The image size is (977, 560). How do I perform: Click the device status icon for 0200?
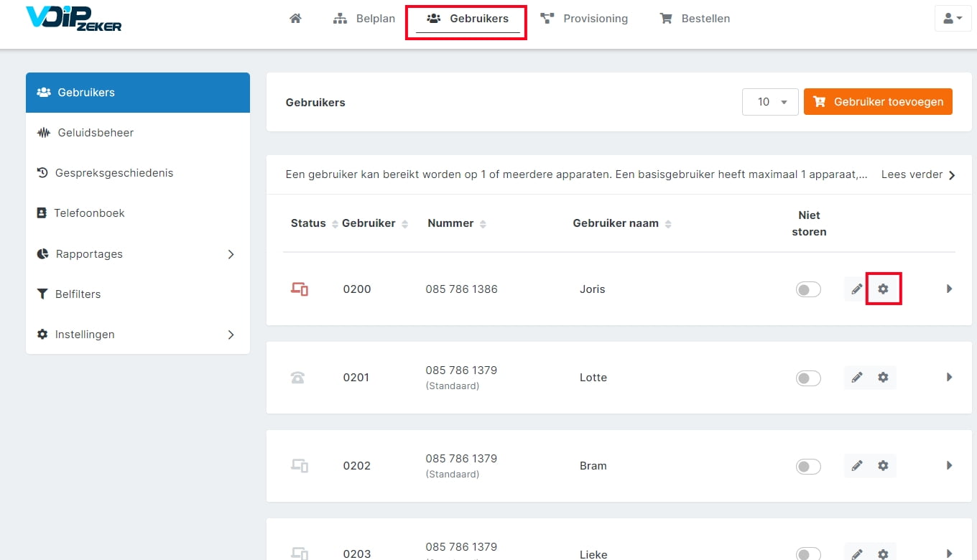299,289
